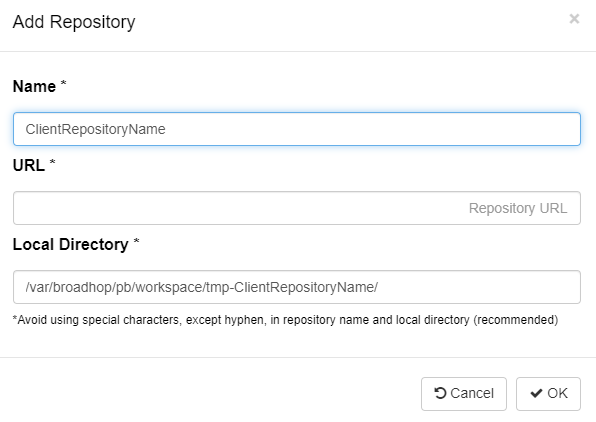
Task: Click the gray Repository URL placeholder
Action: tap(518, 208)
